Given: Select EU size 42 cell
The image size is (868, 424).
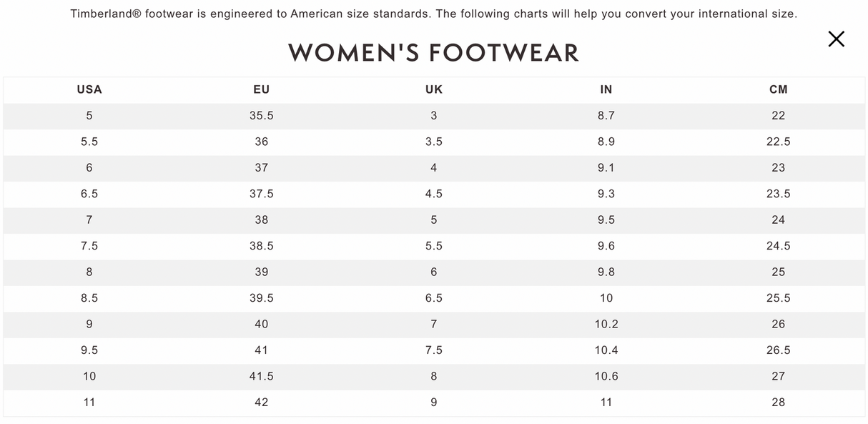Looking at the screenshot, I should point(262,403).
